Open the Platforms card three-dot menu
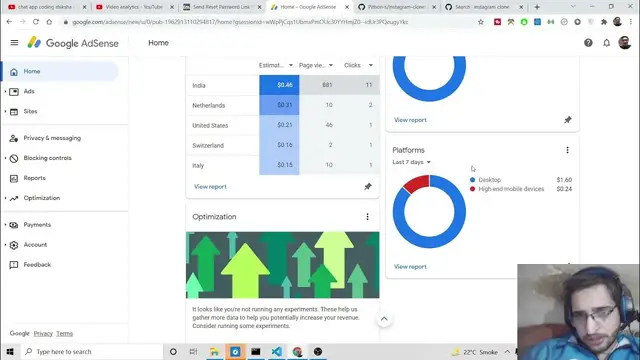Viewport: 640px width, 360px height. tap(567, 150)
